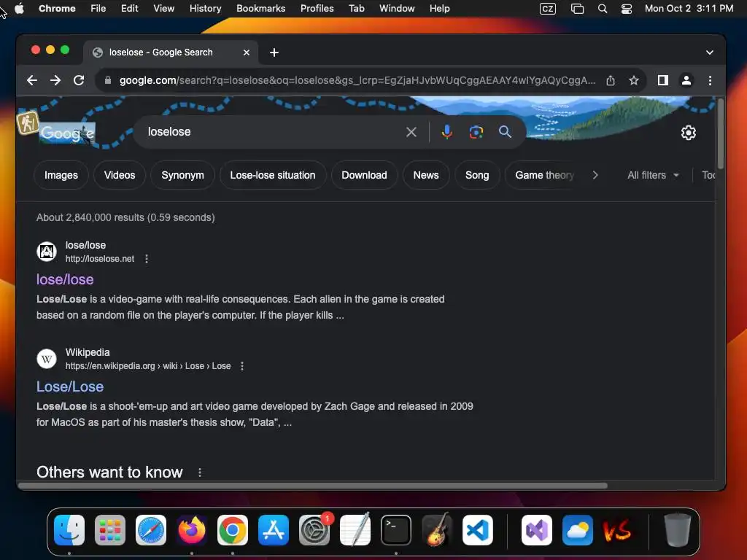
Task: Switch to News results
Action: [426, 175]
